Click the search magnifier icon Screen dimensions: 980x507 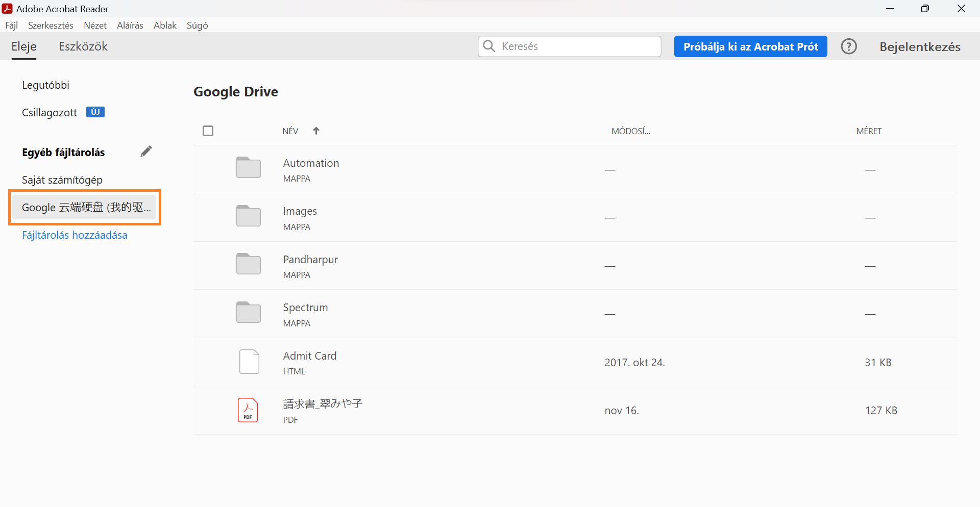pos(489,46)
